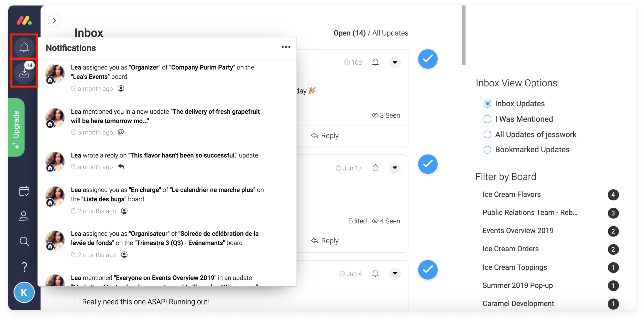Click the Jun 4 timestamp

pos(350,274)
